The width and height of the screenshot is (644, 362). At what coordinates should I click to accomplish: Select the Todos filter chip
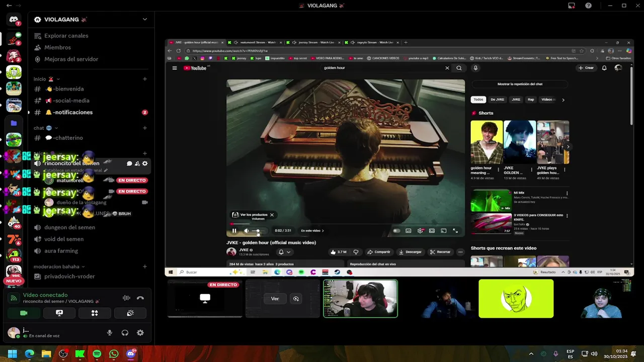click(478, 100)
